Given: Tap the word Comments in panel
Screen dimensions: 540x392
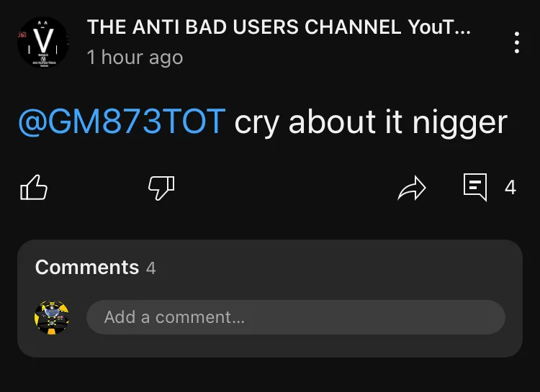Looking at the screenshot, I should (87, 267).
